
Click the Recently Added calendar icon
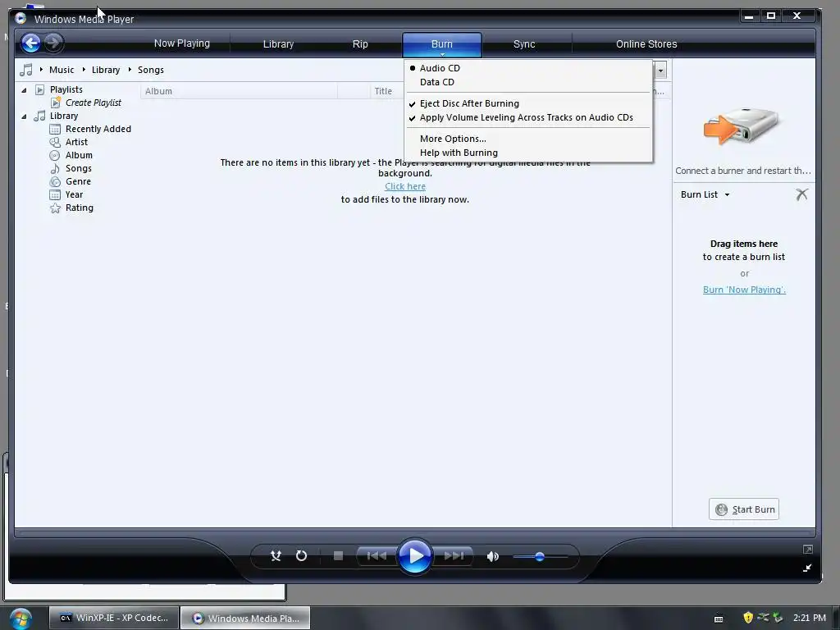coord(55,129)
